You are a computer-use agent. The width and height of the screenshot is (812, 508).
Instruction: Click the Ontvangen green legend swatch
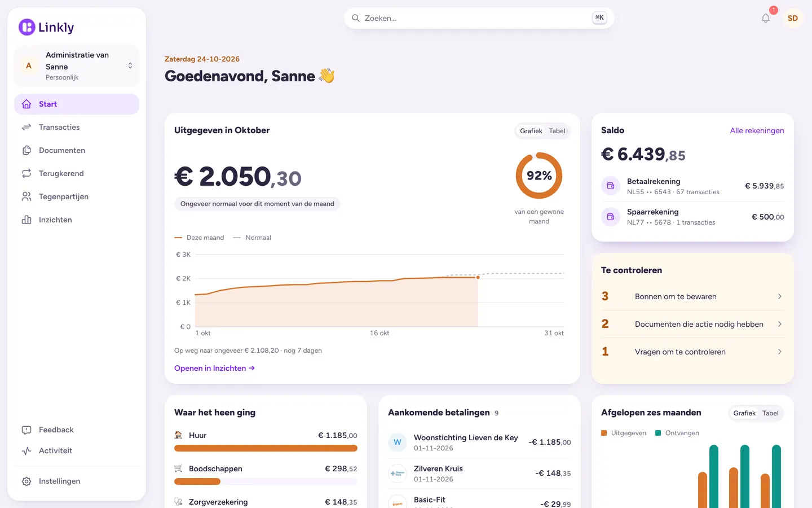[x=658, y=433]
